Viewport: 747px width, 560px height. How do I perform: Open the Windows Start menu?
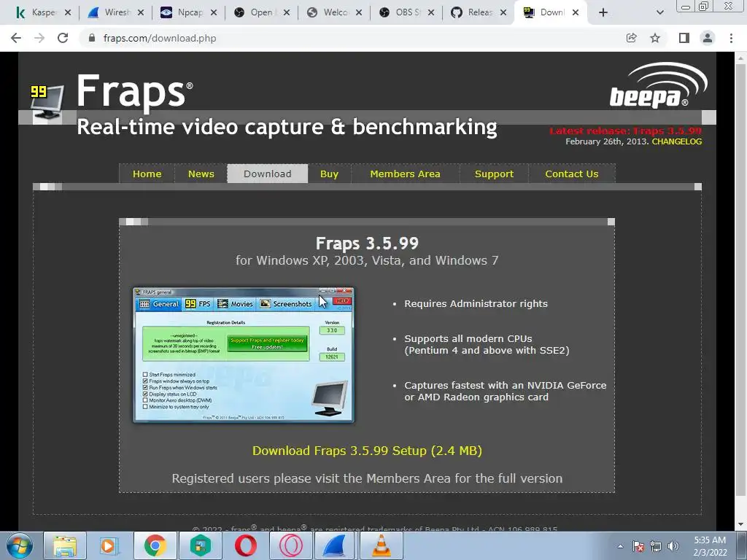coord(19,545)
